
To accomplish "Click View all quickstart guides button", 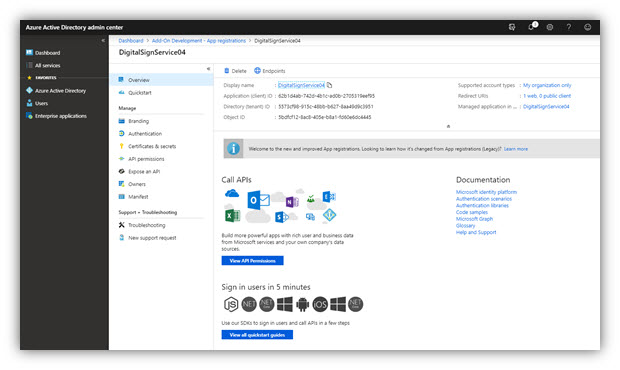I will (257, 335).
